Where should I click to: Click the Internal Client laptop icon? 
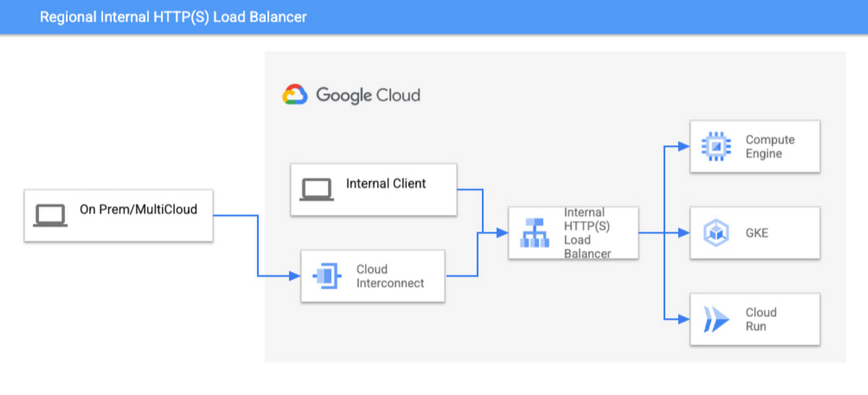[x=317, y=190]
